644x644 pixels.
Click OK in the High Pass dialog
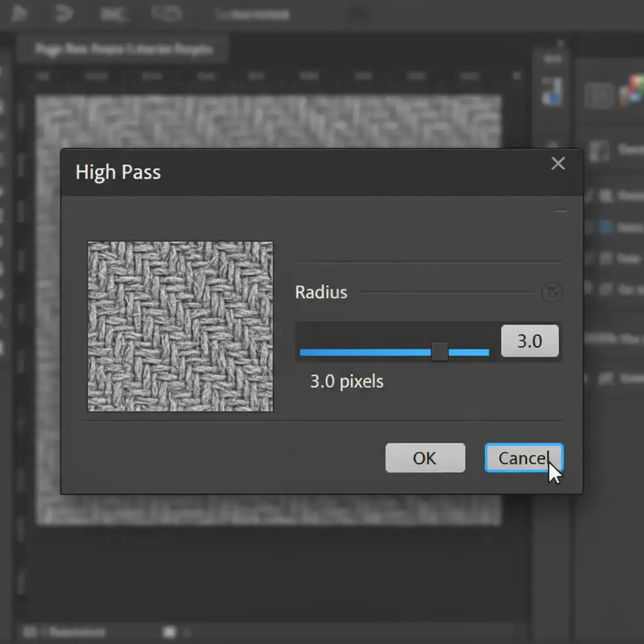425,458
